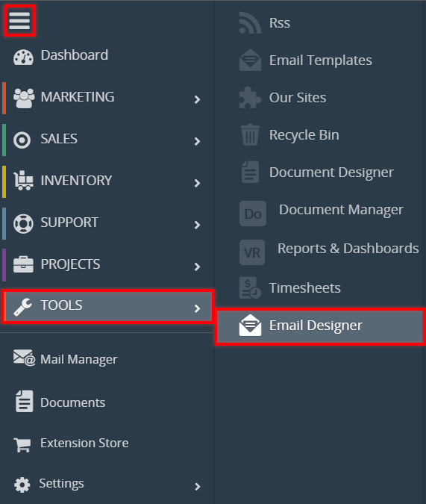
Task: Expand the Projects submenu arrow
Action: pos(197,267)
